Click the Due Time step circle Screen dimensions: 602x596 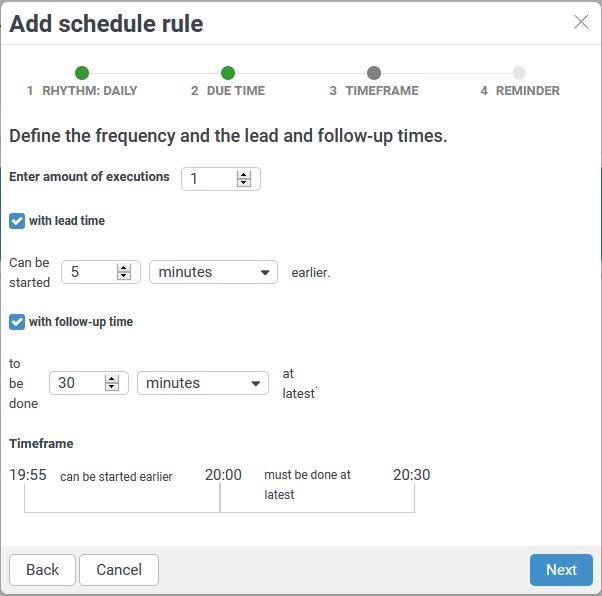point(228,73)
